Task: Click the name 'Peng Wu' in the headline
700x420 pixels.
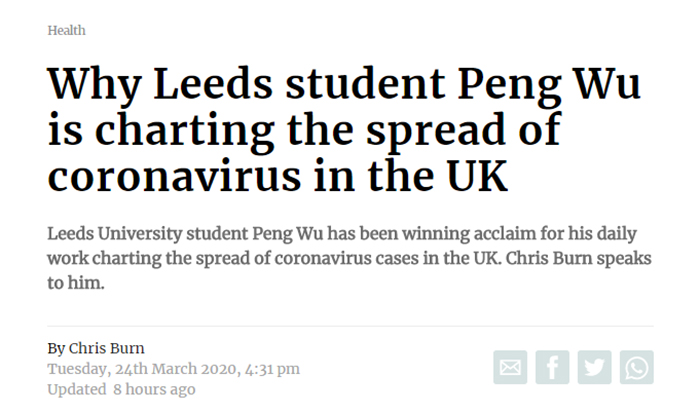Action: [x=549, y=85]
